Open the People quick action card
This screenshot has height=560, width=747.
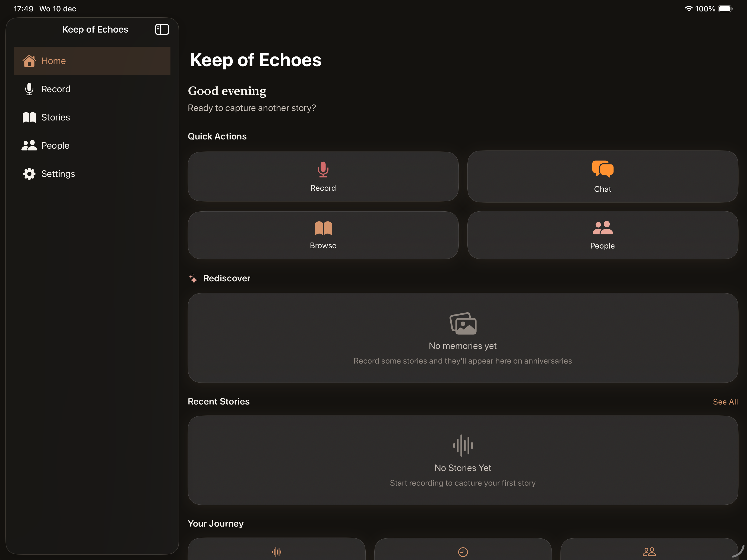(x=603, y=235)
